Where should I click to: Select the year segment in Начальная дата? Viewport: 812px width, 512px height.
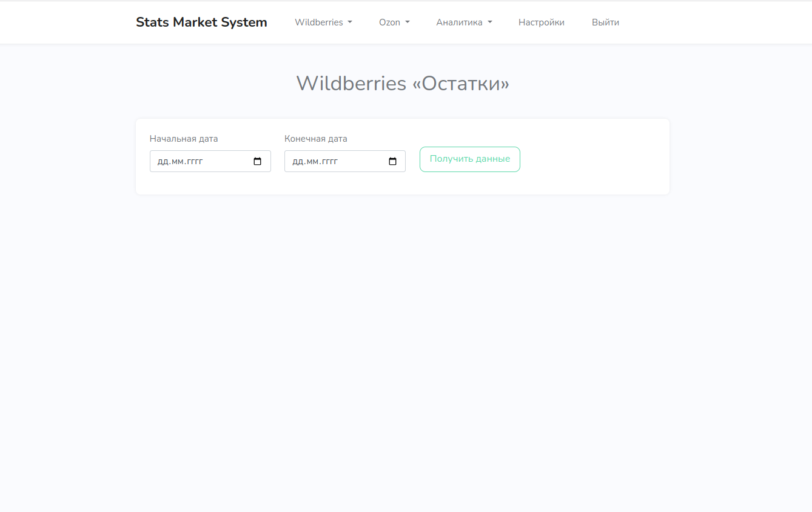194,162
